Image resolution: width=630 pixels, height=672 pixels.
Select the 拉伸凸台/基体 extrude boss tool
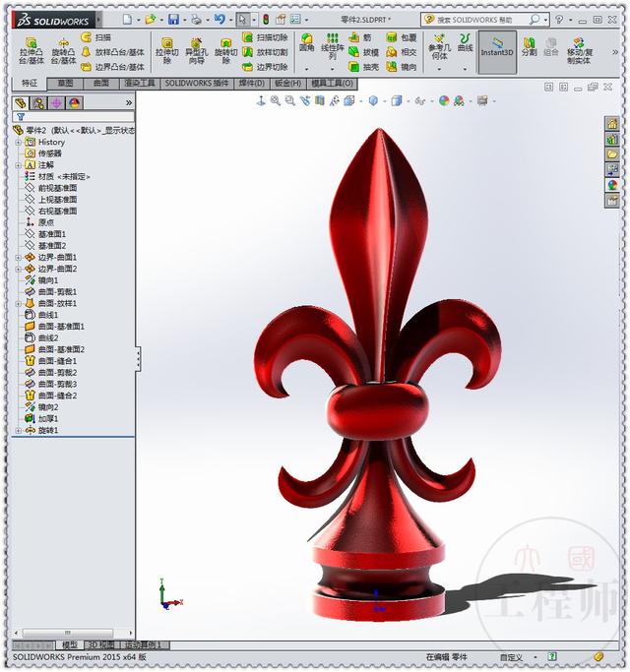[31, 50]
